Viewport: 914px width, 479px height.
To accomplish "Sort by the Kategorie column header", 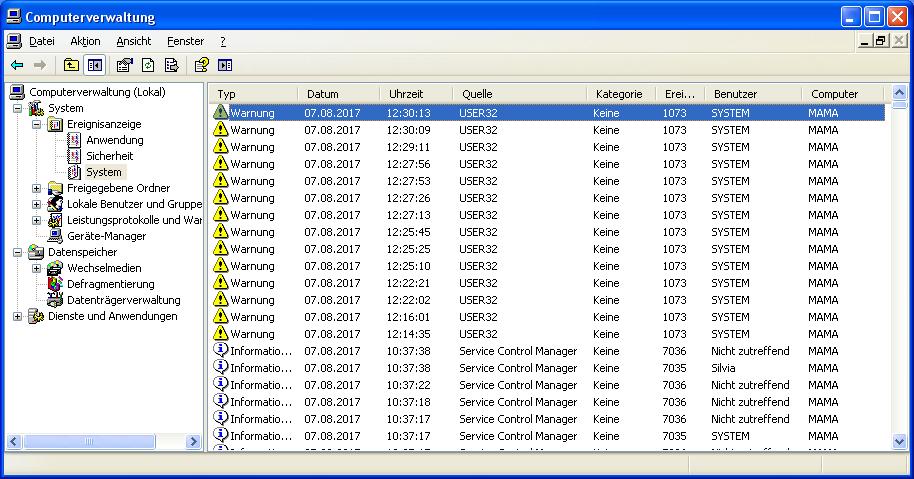I will click(x=622, y=94).
